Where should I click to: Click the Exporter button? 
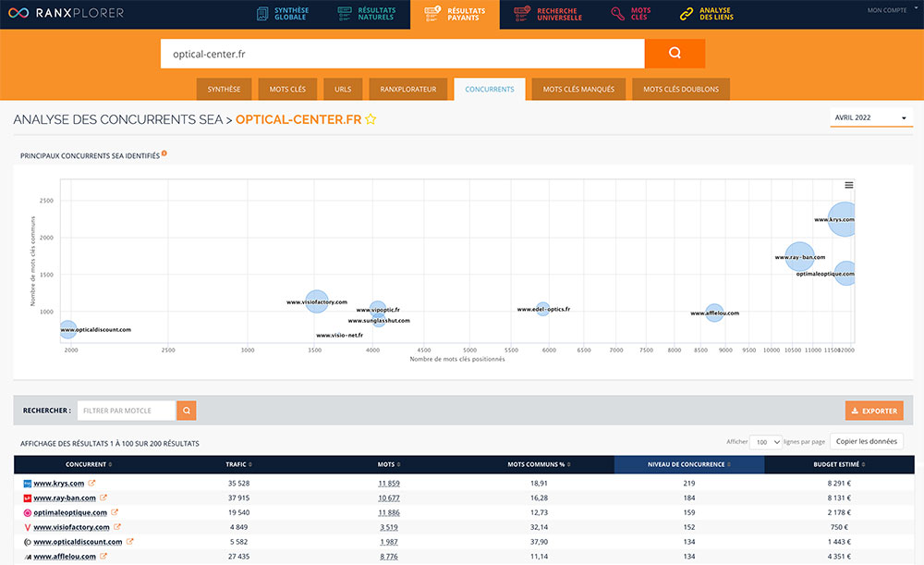(874, 411)
